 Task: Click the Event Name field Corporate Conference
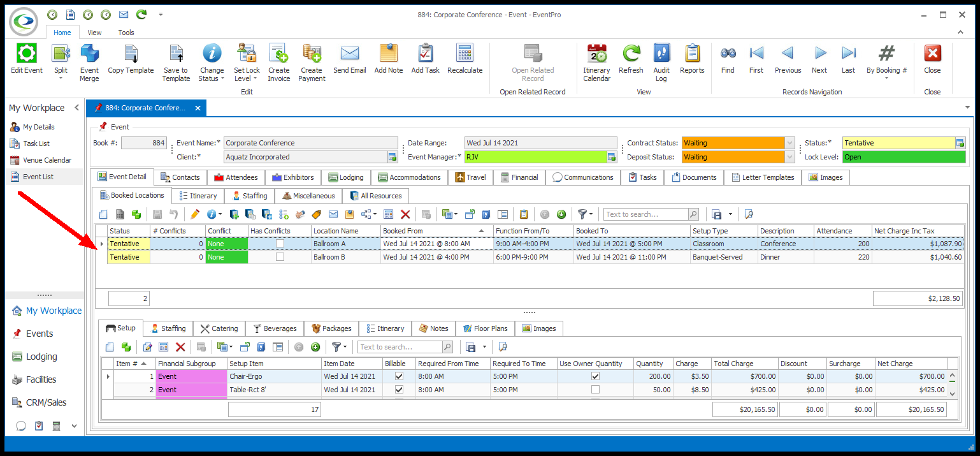click(311, 143)
